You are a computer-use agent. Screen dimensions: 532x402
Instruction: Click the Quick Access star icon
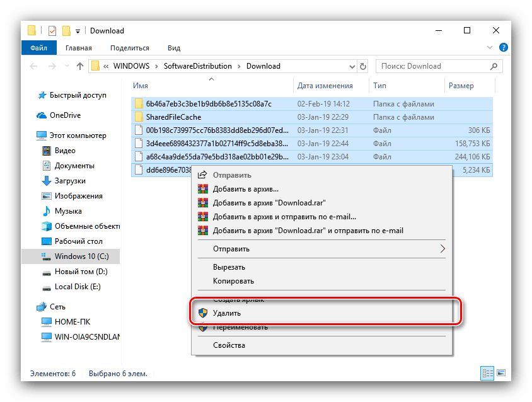[x=42, y=95]
